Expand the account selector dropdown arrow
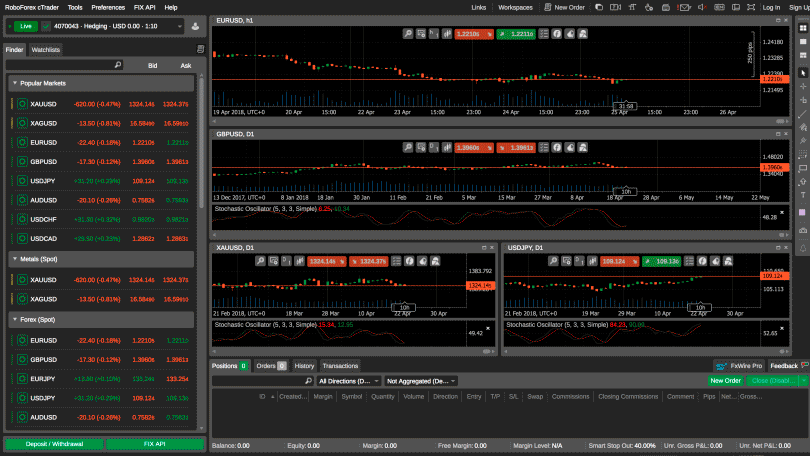The height and width of the screenshot is (456, 810). click(178, 26)
